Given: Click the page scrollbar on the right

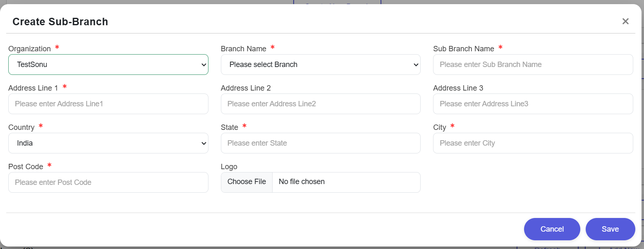Looking at the screenshot, I should coord(641,124).
